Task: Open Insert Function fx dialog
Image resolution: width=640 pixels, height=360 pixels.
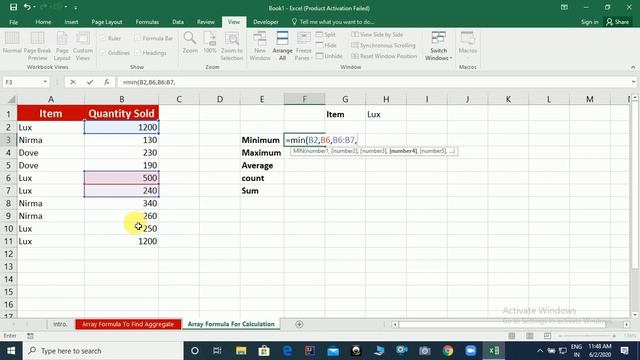Action: point(106,82)
